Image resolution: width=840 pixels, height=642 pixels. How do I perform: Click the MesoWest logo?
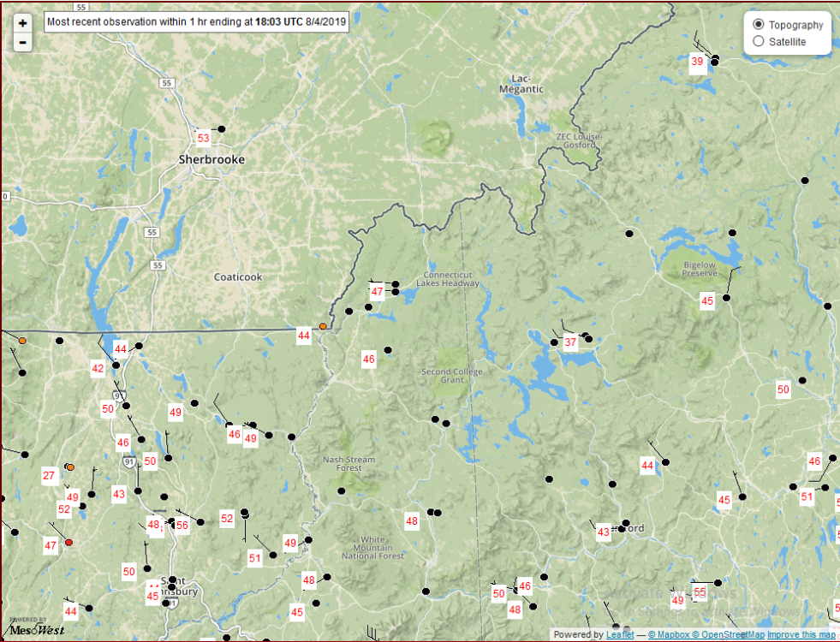click(36, 627)
